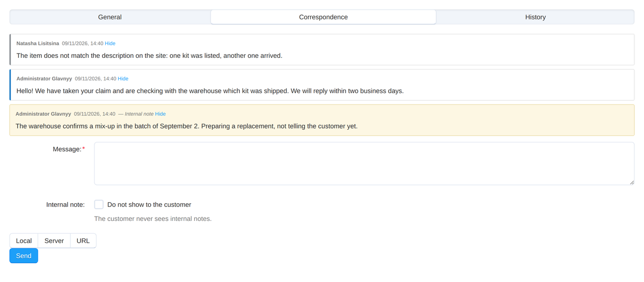Open the History tab
This screenshot has width=644, height=282.
point(535,17)
